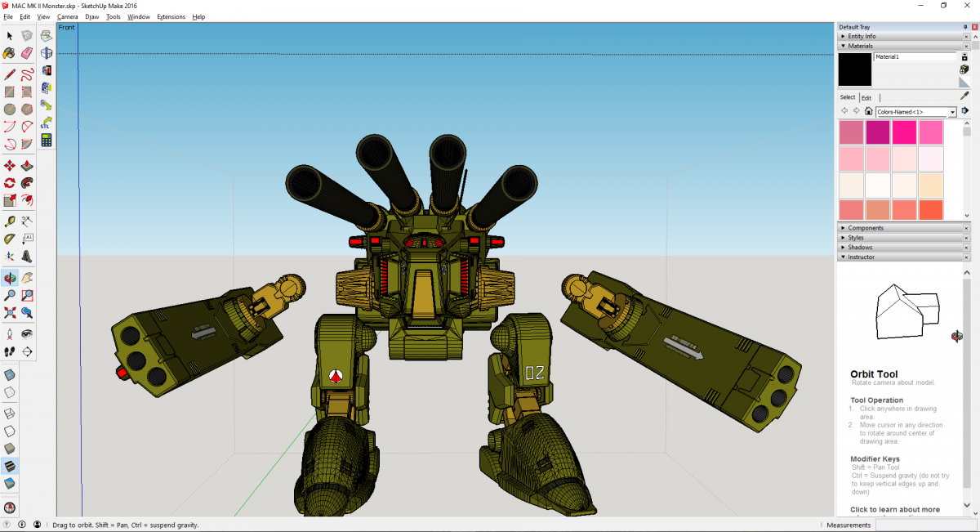Activate the Pan hand tool

[27, 278]
